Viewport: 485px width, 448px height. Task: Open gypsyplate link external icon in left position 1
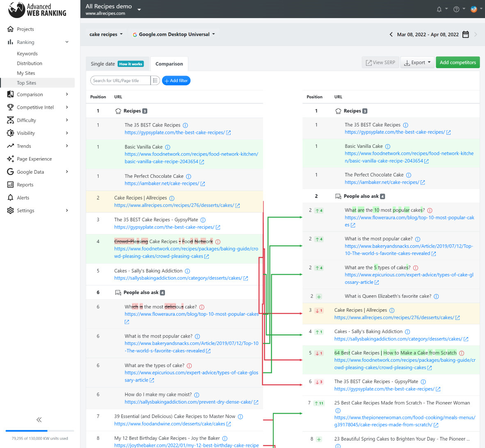click(x=228, y=133)
